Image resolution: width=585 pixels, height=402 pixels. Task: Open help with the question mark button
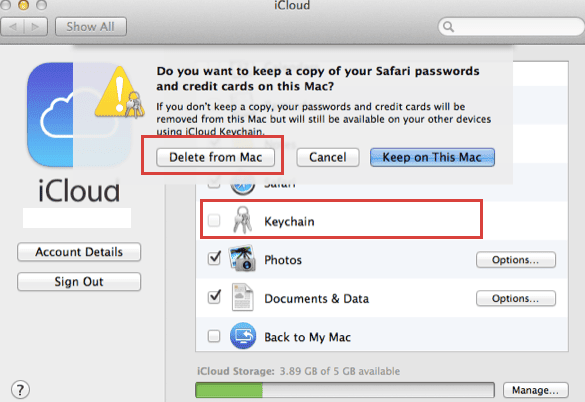click(20, 389)
